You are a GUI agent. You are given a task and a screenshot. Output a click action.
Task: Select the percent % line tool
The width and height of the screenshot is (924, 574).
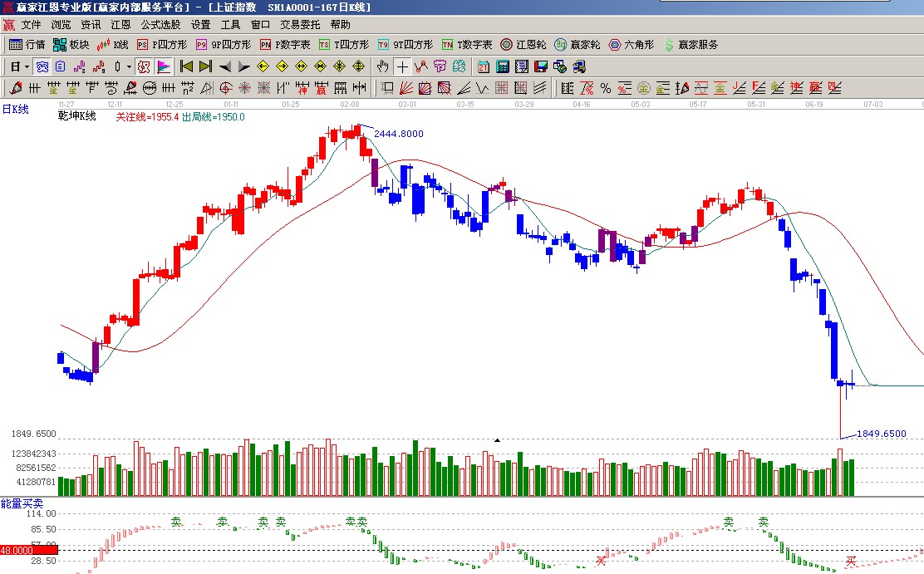coord(606,88)
